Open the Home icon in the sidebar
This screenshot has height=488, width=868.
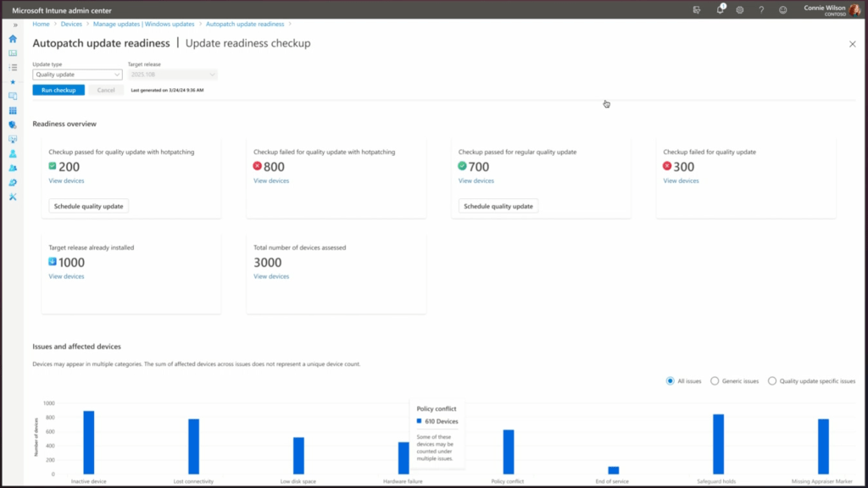[x=13, y=39]
